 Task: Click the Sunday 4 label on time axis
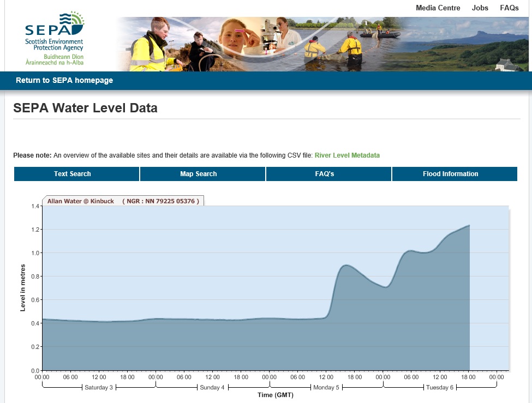pyautogui.click(x=212, y=388)
